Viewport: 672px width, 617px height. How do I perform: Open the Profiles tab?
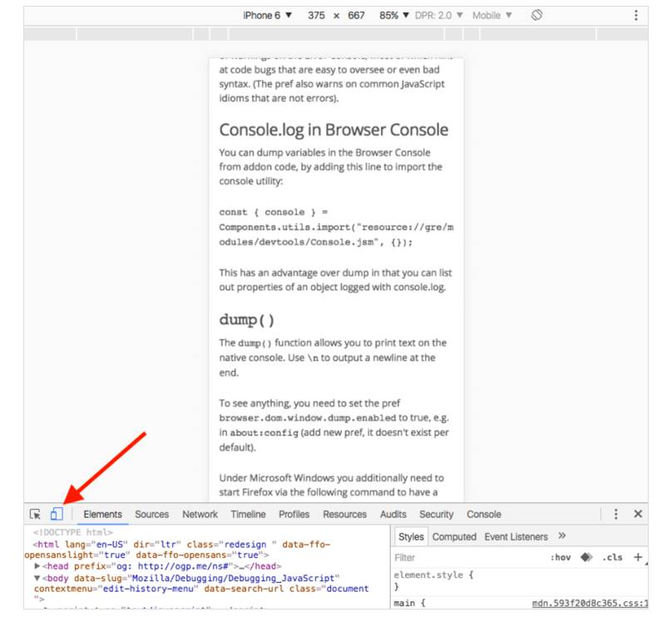[x=294, y=514]
